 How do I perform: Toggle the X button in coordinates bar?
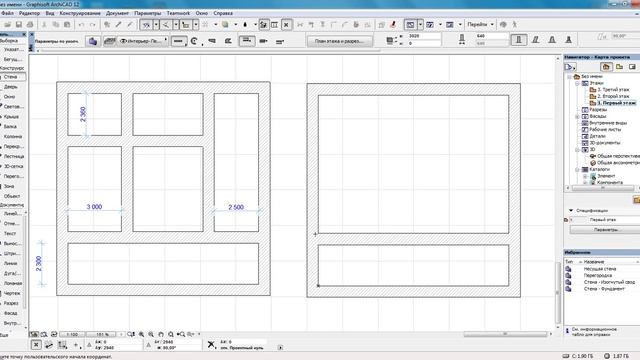tap(36, 345)
